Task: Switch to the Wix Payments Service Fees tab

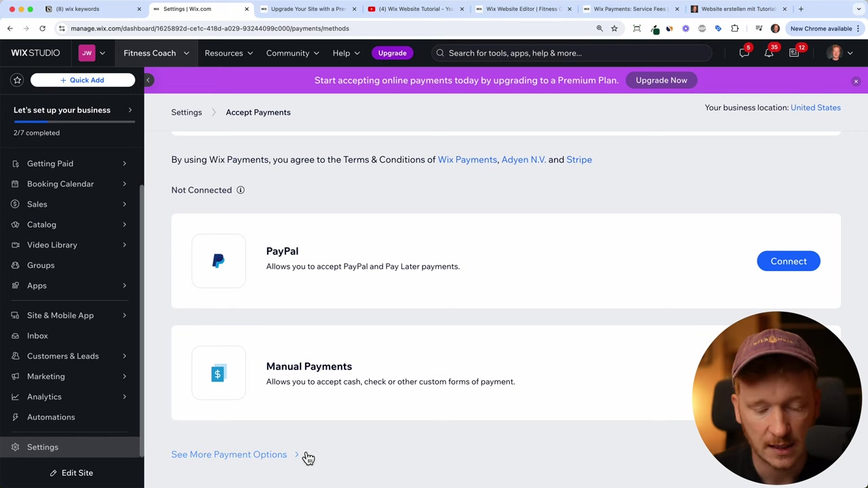Action: [630, 9]
